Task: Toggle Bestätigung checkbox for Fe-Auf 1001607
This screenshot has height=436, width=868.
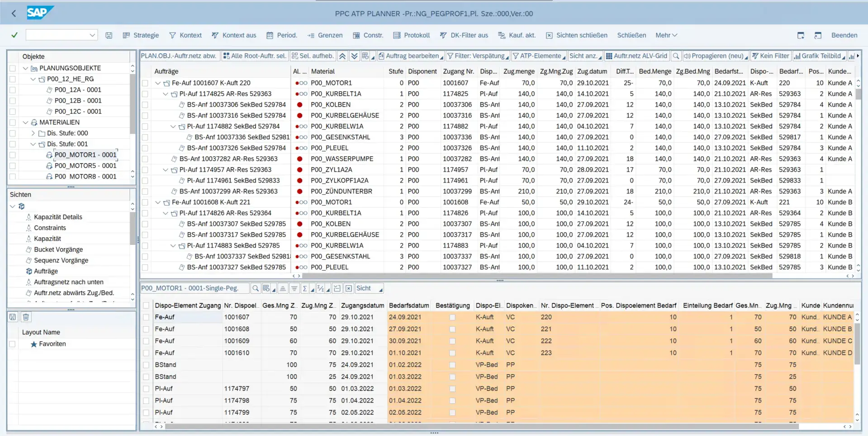Action: (452, 317)
